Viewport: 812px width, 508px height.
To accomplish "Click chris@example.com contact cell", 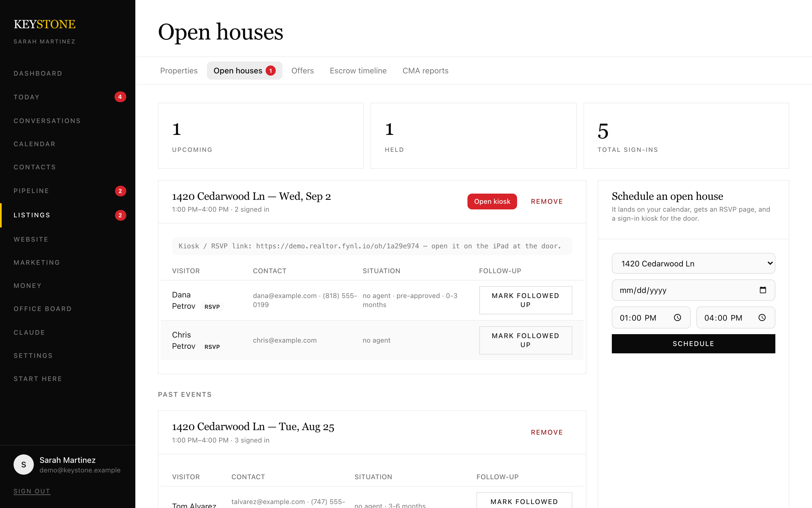I will click(284, 340).
